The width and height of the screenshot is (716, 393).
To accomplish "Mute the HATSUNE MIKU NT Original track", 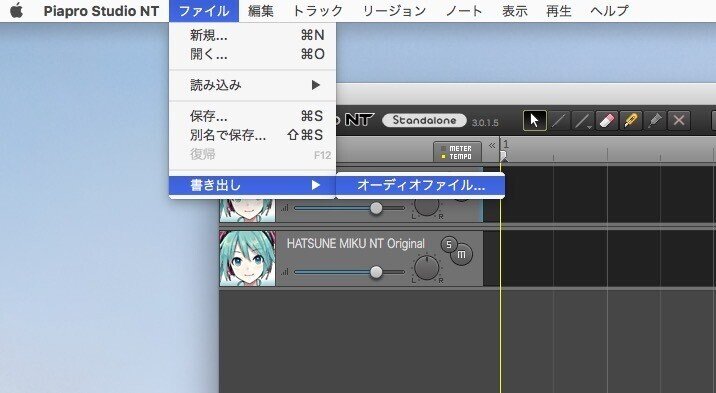I will (461, 255).
